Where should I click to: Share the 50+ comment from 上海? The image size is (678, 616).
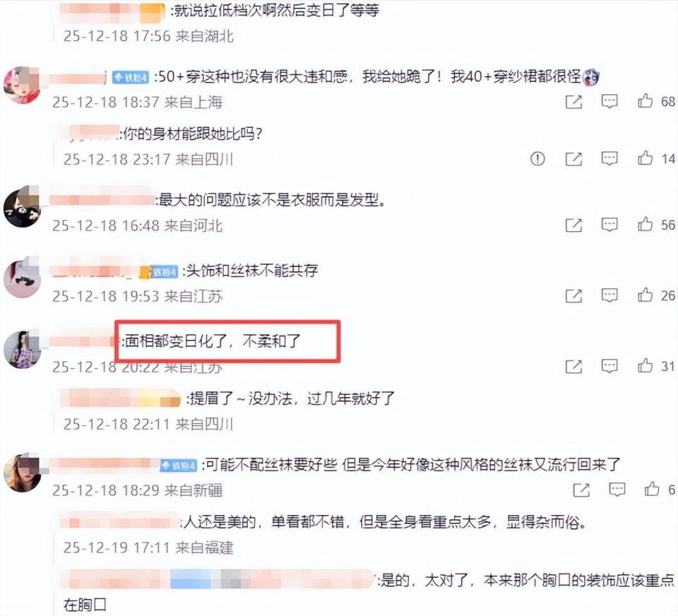click(573, 102)
